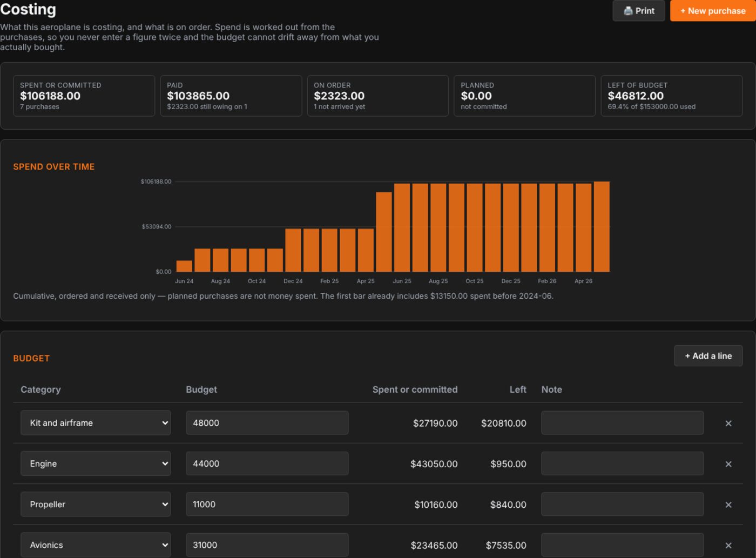This screenshot has height=558, width=756.
Task: Click the Engine note field
Action: click(x=622, y=463)
